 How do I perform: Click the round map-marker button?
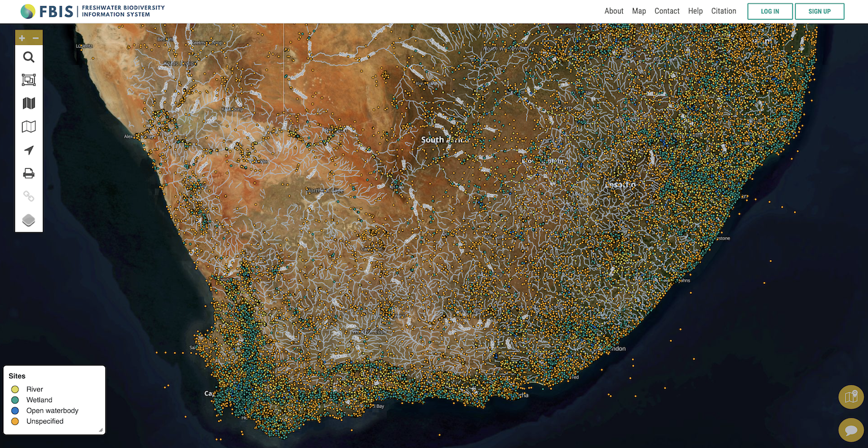851,397
